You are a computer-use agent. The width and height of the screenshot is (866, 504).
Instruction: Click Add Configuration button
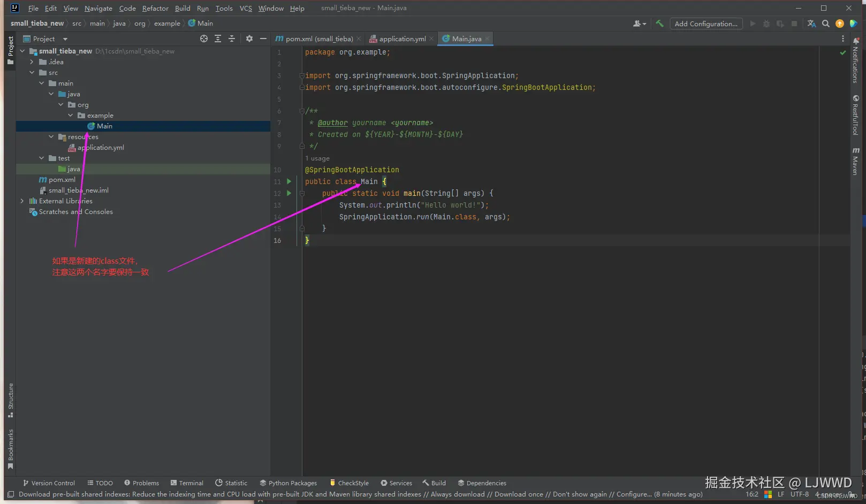click(705, 24)
